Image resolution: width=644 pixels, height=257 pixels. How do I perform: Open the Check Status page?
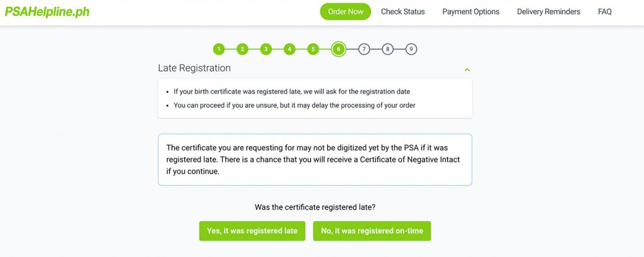click(403, 11)
